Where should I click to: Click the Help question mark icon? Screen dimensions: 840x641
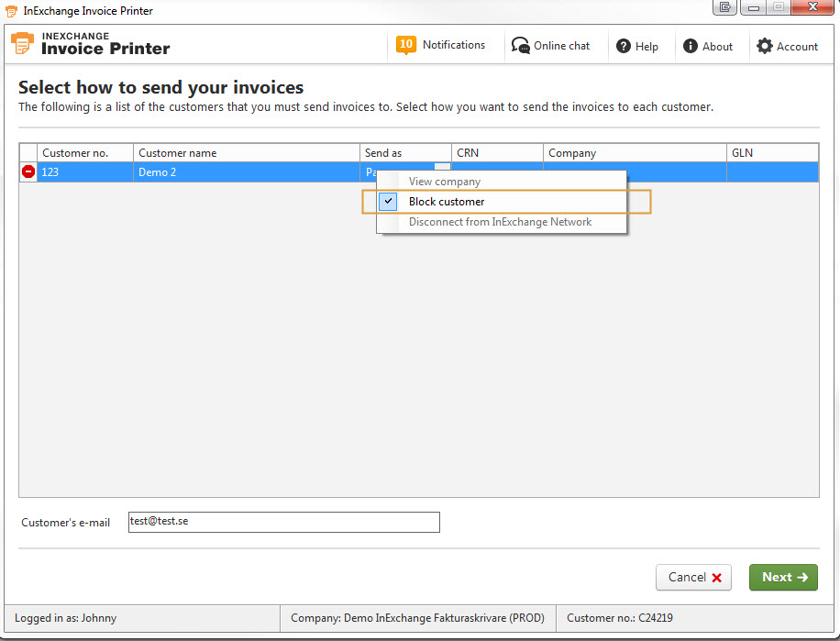pyautogui.click(x=623, y=46)
